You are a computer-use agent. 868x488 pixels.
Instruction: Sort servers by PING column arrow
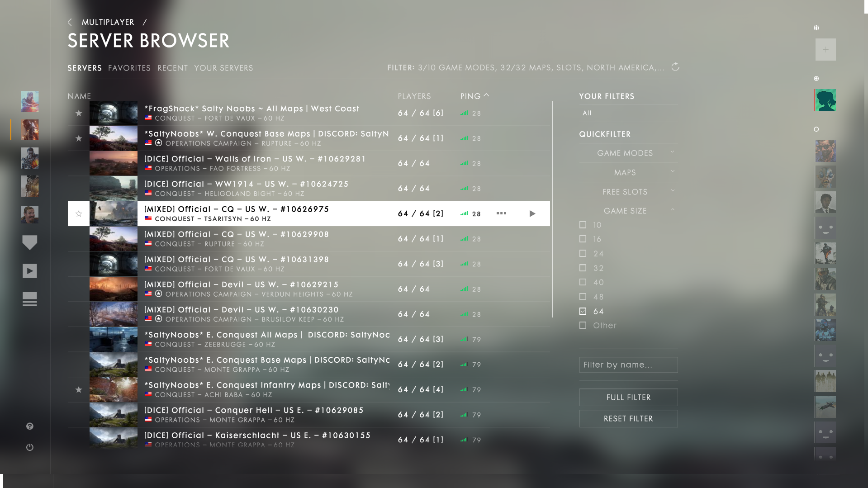click(x=486, y=95)
